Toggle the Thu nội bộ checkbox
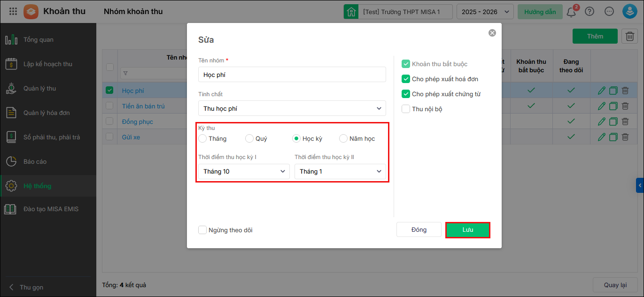 [x=406, y=109]
